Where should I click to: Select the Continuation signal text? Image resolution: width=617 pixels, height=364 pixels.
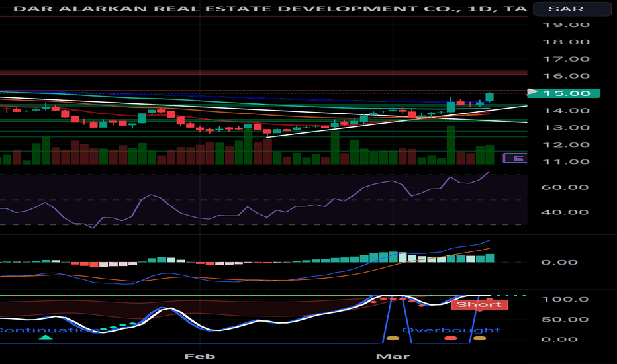click(48, 330)
